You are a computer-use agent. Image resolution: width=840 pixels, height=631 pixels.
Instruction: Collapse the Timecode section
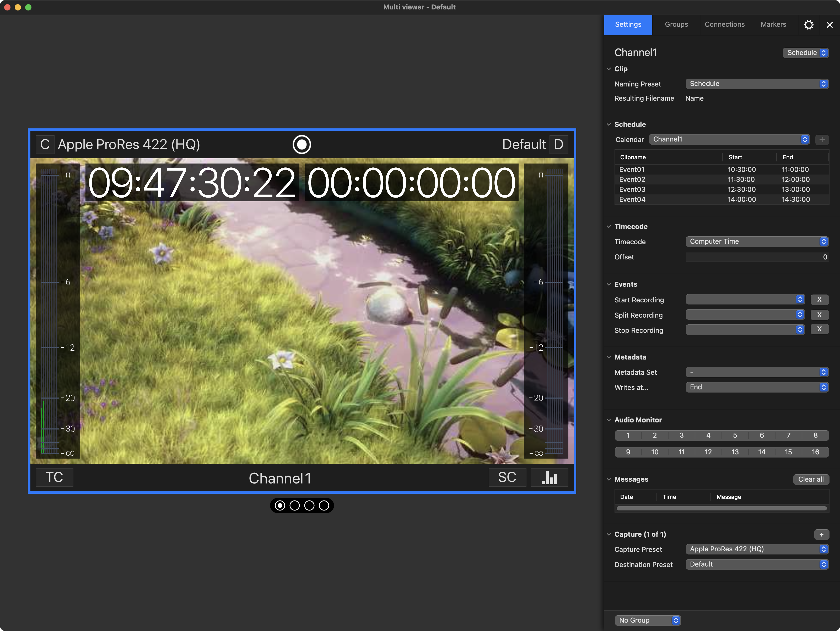pos(609,227)
